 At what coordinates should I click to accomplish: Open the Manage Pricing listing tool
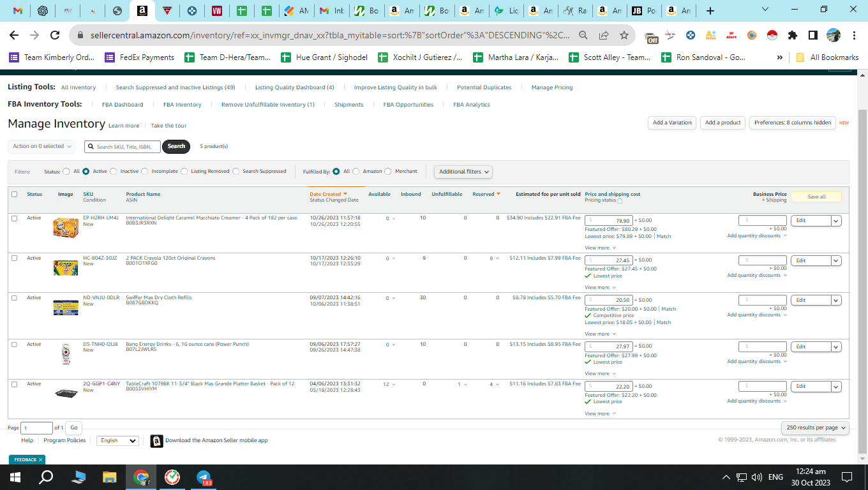click(x=552, y=87)
